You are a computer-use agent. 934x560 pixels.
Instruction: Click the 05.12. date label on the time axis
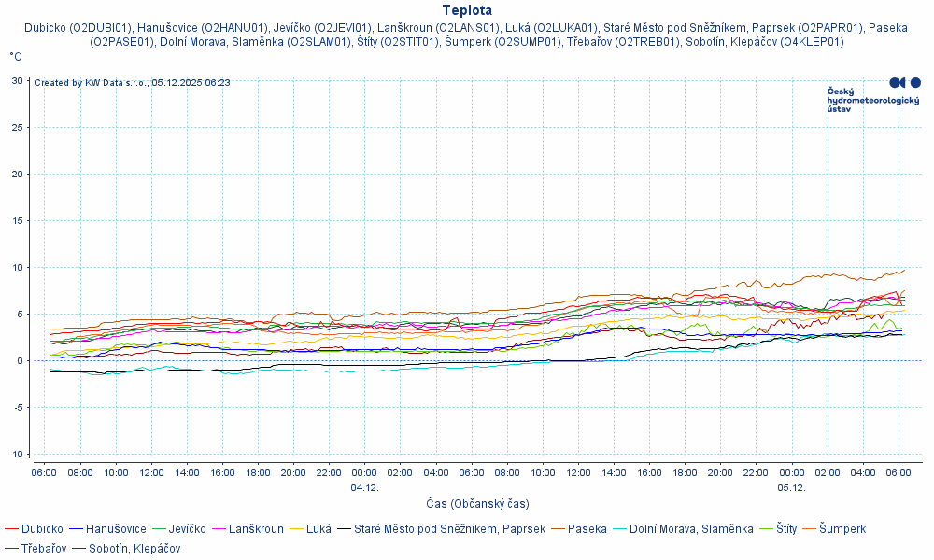tap(791, 487)
